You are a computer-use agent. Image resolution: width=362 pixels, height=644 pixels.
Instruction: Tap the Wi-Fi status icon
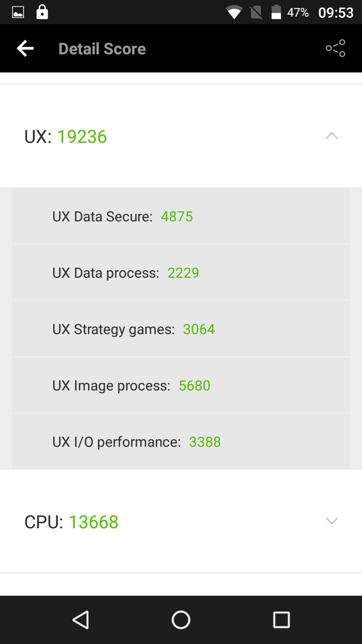(234, 13)
